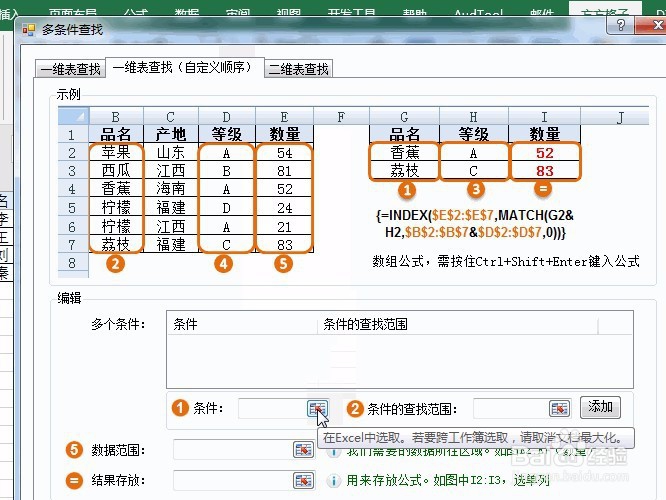Open the dialog help question-mark button

coord(621,25)
